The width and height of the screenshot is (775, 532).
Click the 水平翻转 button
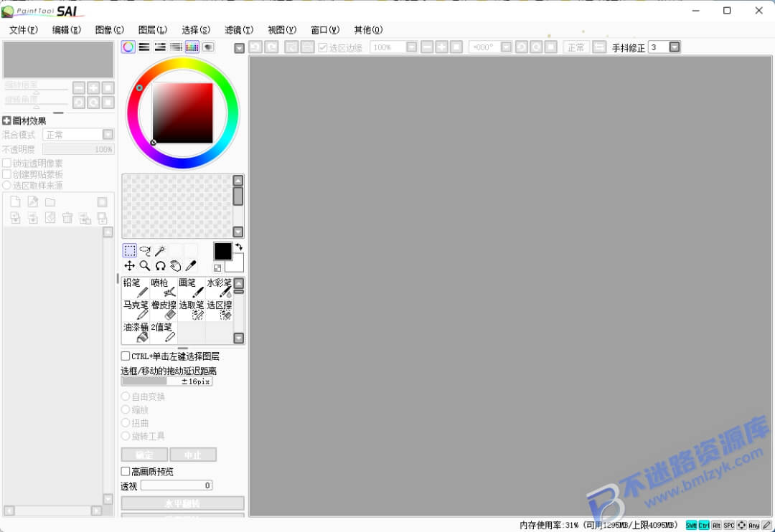pos(182,503)
